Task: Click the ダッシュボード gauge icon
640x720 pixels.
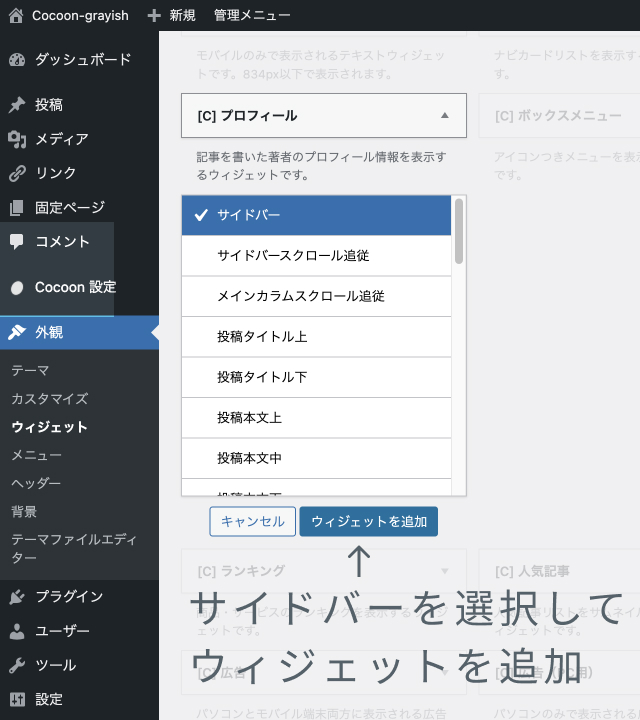Action: pyautogui.click(x=17, y=60)
